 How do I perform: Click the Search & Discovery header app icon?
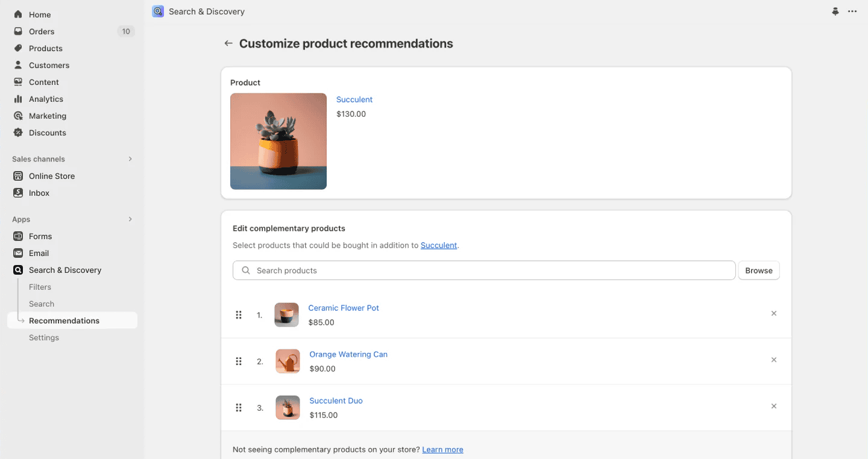point(158,11)
